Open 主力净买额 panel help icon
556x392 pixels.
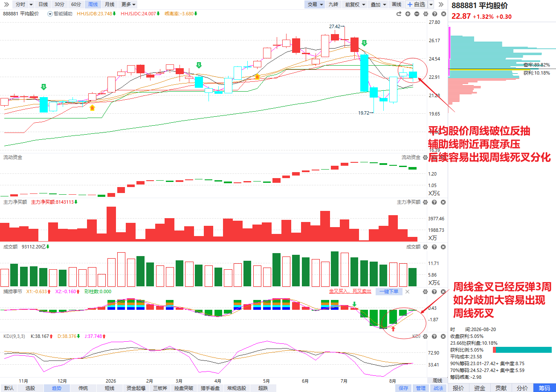pyautogui.click(x=433, y=202)
